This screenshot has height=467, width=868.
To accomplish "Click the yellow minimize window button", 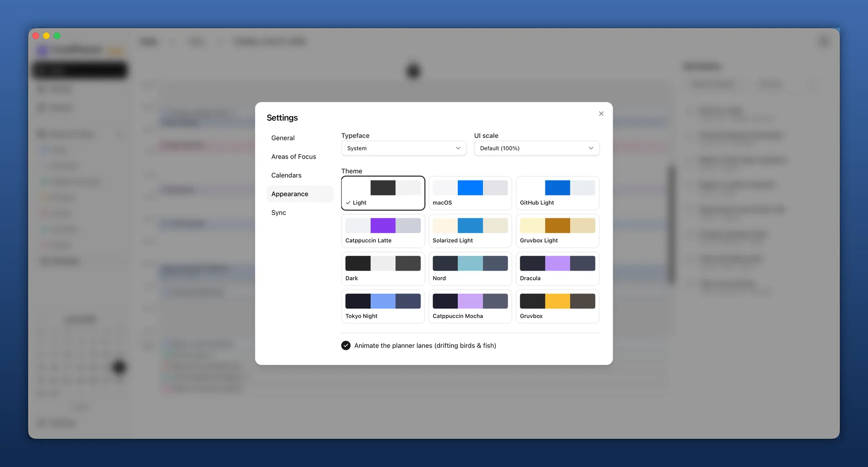I will (x=46, y=36).
